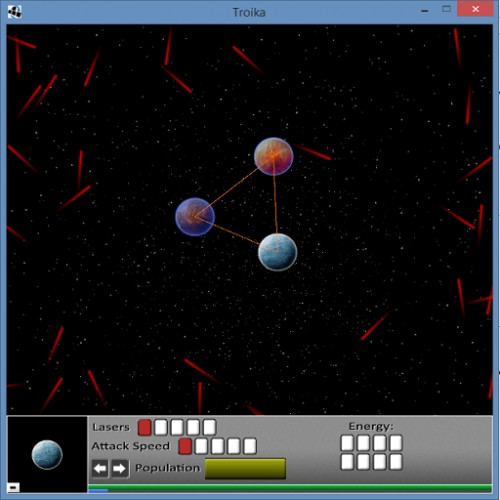Click the last Energy box, bottom row
Screen dimensions: 500x500
pos(396,462)
